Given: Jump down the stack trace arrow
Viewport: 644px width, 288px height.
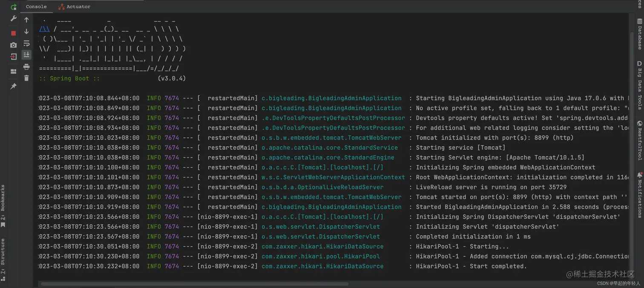Looking at the screenshot, I should (x=26, y=32).
